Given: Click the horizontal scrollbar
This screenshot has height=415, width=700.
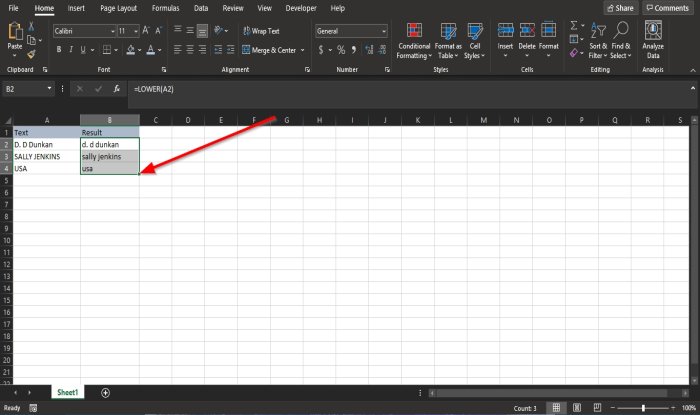Looking at the screenshot, I should [x=552, y=393].
